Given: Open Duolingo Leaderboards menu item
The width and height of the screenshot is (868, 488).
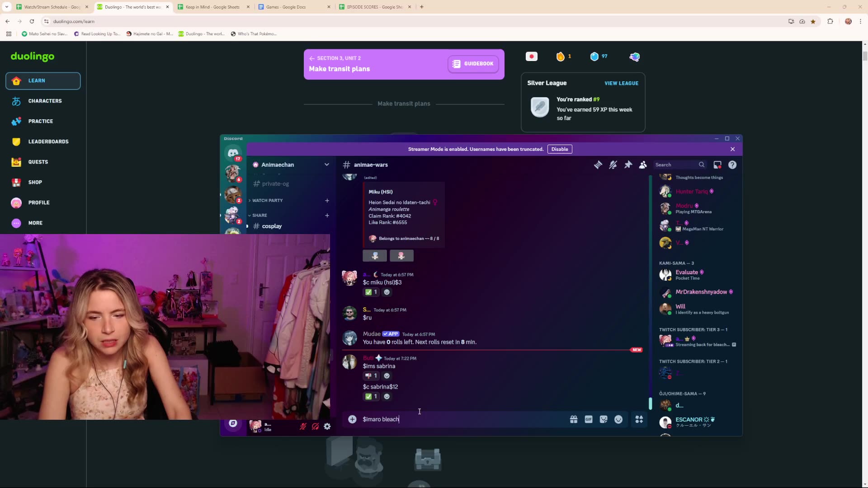Looking at the screenshot, I should tap(48, 141).
